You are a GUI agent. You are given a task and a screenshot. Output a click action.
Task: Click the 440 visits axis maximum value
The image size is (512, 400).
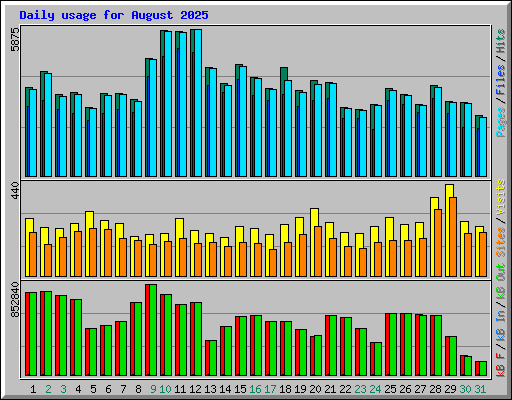(15, 190)
